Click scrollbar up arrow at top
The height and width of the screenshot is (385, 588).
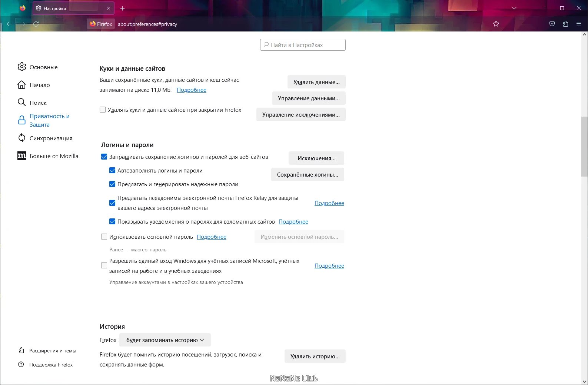(x=585, y=35)
